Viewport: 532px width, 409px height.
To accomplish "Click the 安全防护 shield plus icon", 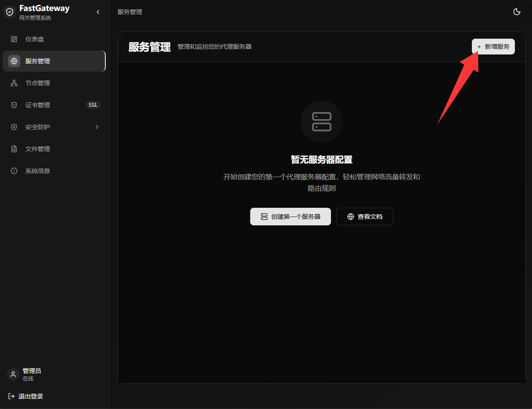I will 14,127.
